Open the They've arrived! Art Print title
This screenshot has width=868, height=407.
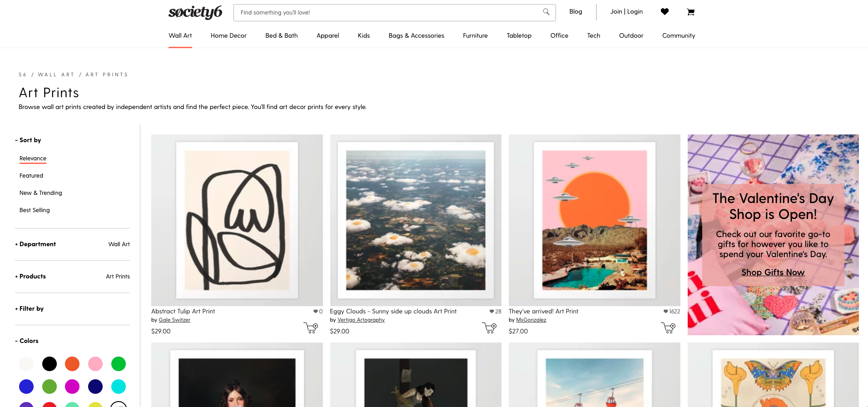click(544, 312)
